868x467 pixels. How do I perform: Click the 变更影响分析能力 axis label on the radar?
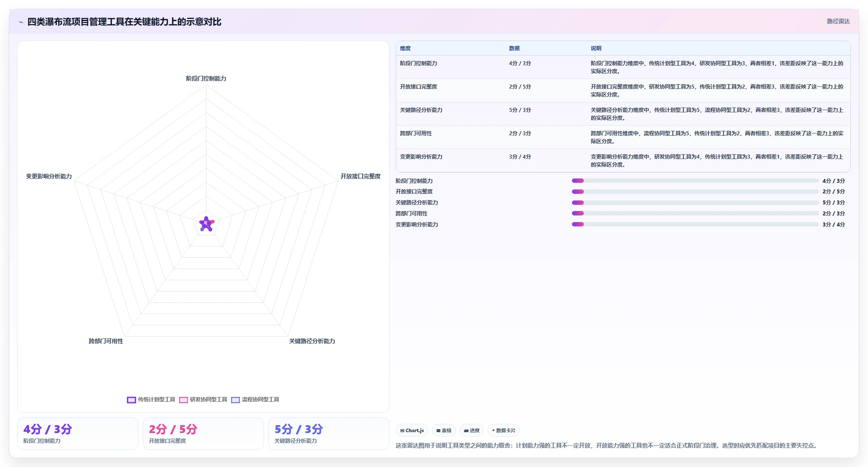[x=49, y=176]
